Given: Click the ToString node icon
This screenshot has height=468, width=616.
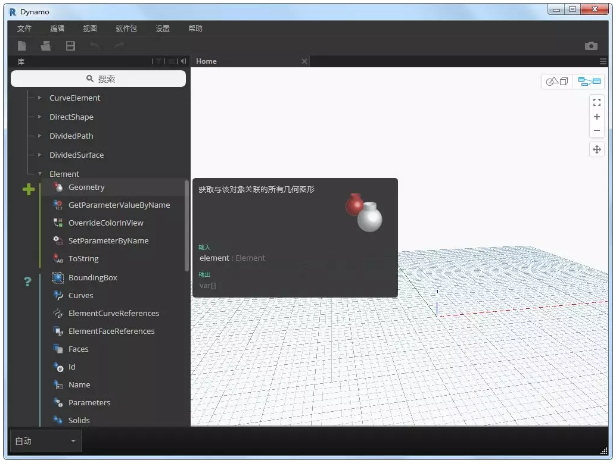Looking at the screenshot, I should [58, 259].
